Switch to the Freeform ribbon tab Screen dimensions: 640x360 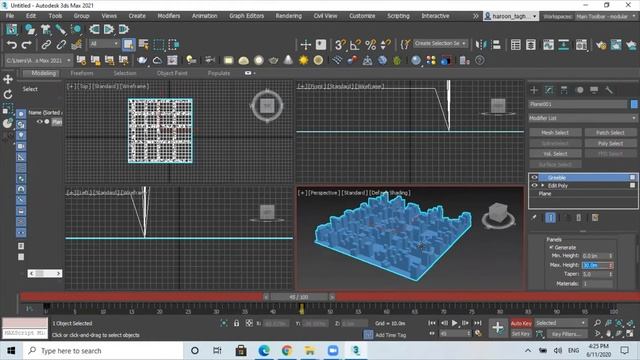tap(82, 73)
